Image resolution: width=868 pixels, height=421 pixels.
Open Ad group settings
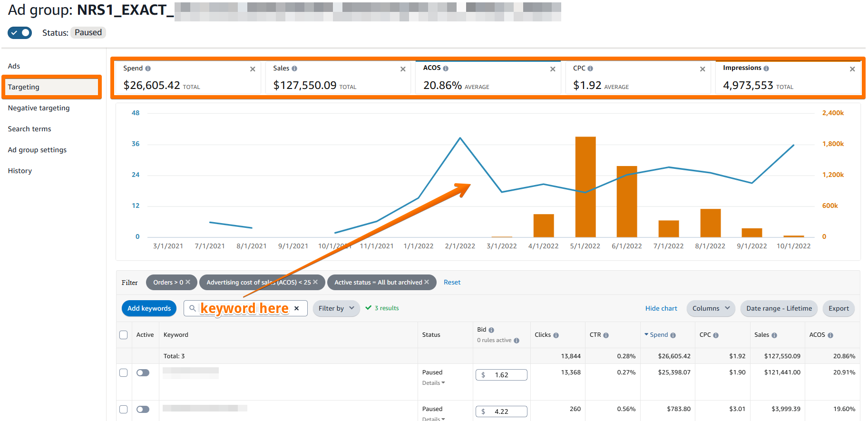pos(37,150)
